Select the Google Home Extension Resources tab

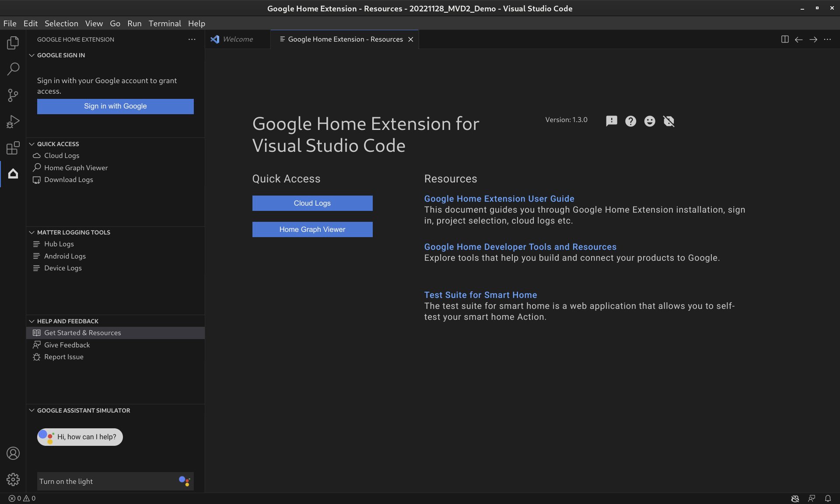coord(345,39)
